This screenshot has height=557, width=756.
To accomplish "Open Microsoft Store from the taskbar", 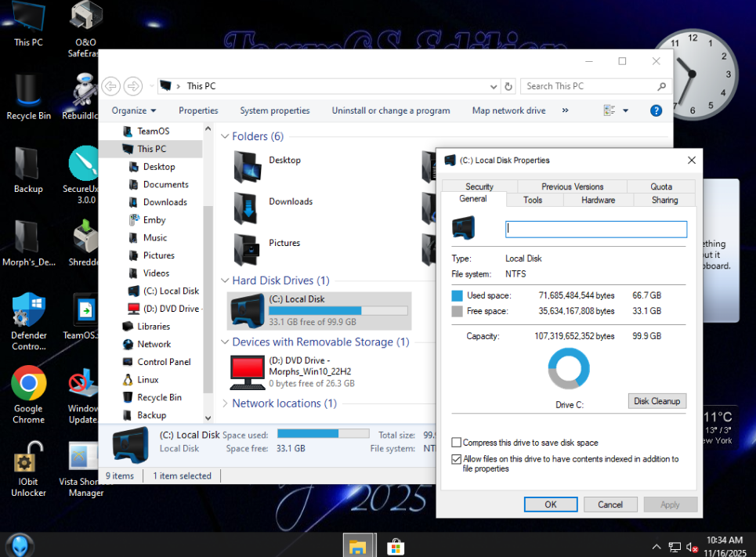I will tap(396, 546).
